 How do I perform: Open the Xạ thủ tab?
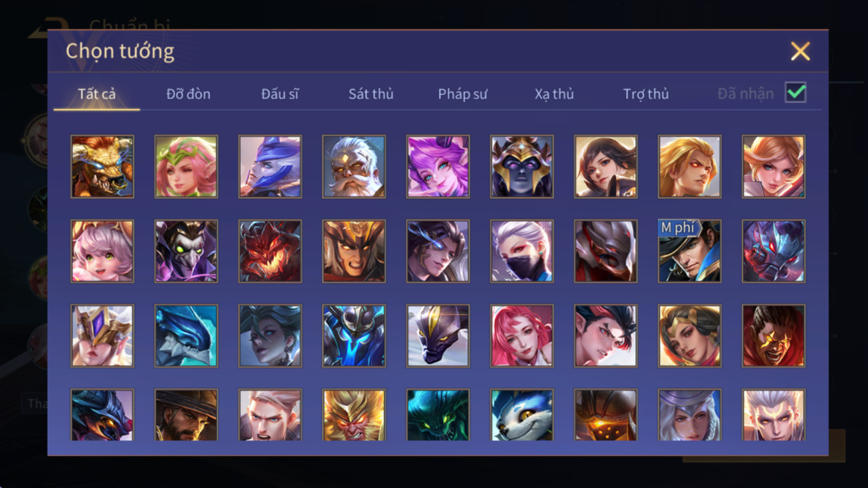point(554,94)
